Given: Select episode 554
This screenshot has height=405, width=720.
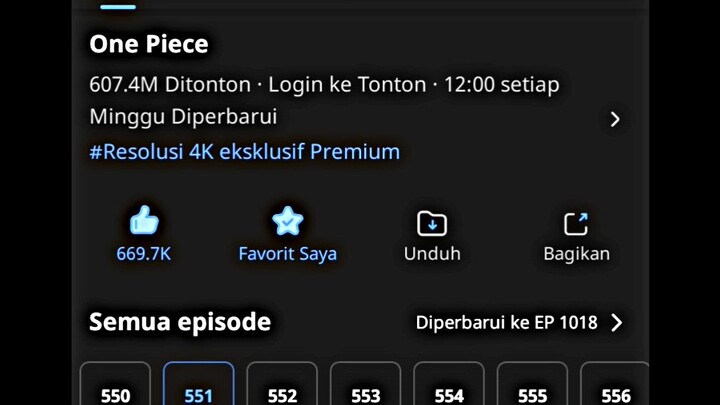Looking at the screenshot, I should [x=449, y=384].
